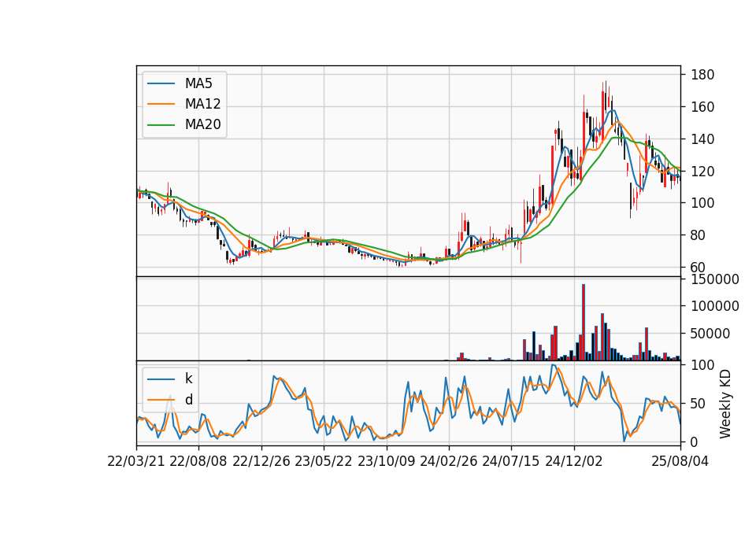
Task: Click the 24/12/02 date label
Action: [574, 461]
